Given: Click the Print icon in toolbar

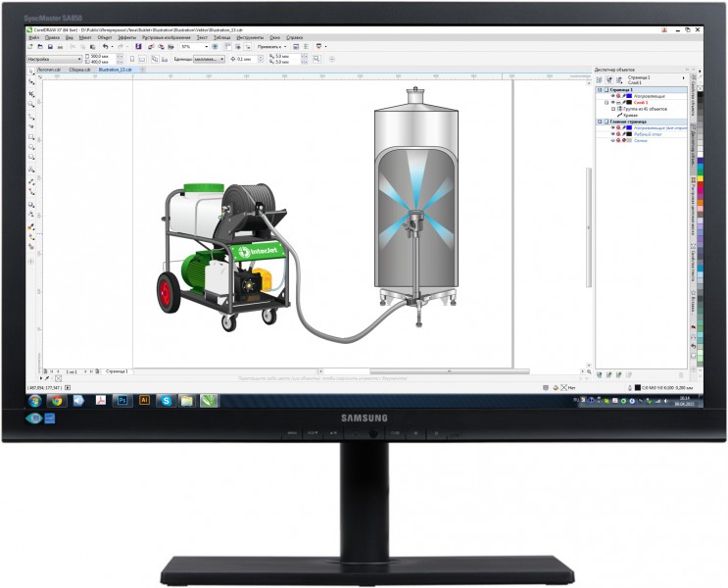Looking at the screenshot, I should point(60,46).
